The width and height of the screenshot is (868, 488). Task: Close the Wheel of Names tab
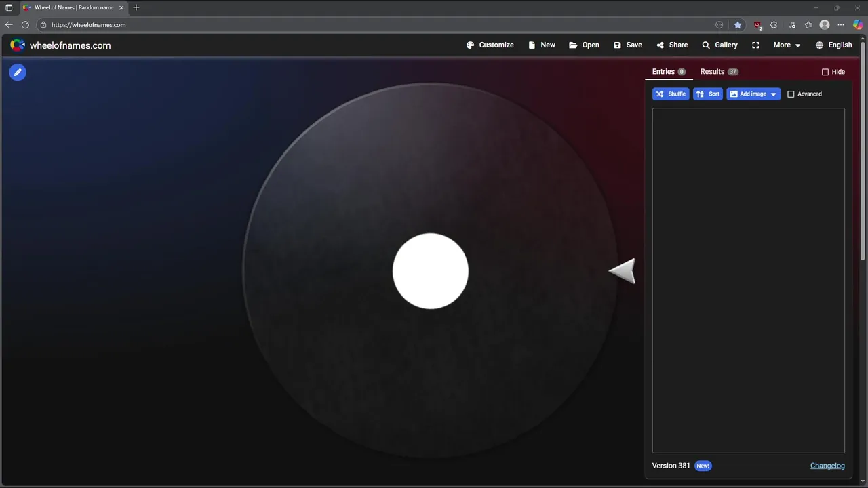click(121, 7)
